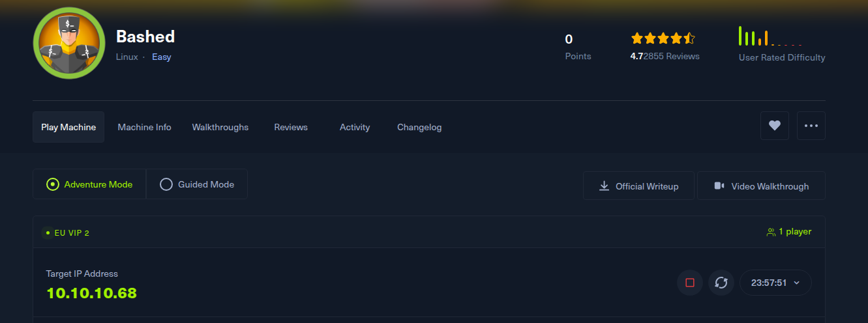Click the star rating showing 4.7
The width and height of the screenshot is (868, 323).
[x=663, y=38]
